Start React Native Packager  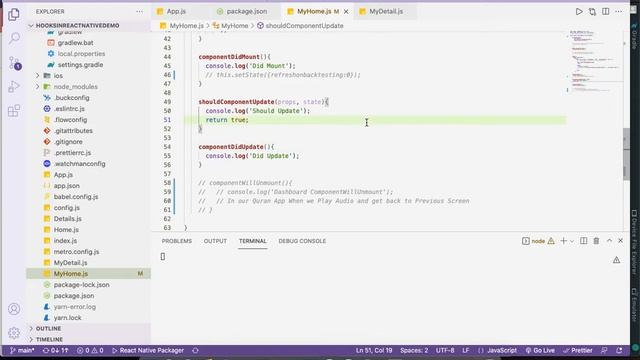(148, 350)
